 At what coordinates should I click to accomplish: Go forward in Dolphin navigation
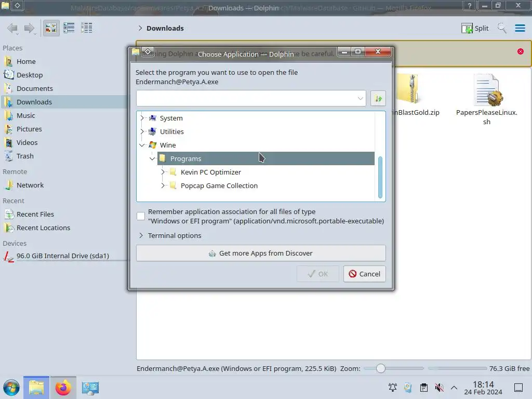(x=29, y=28)
